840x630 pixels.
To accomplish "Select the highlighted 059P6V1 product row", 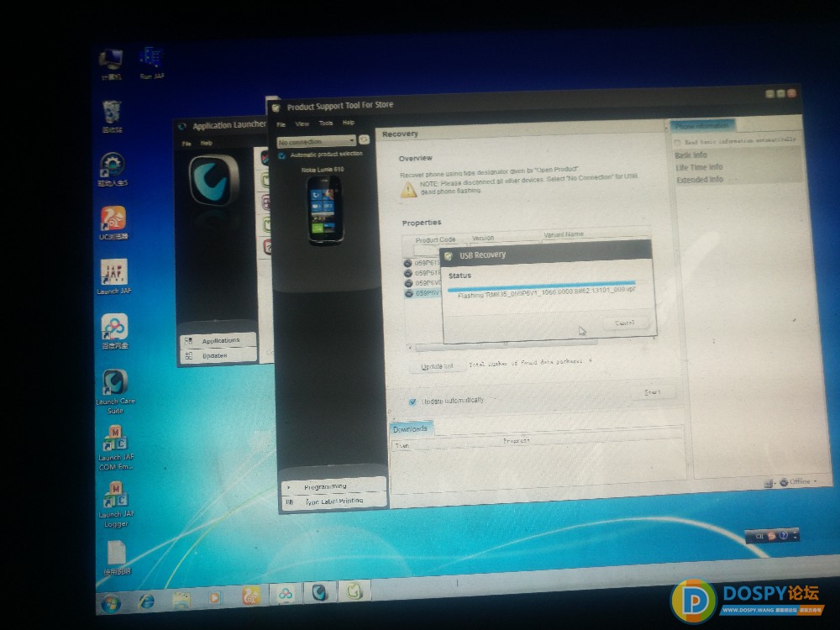I will click(x=422, y=293).
